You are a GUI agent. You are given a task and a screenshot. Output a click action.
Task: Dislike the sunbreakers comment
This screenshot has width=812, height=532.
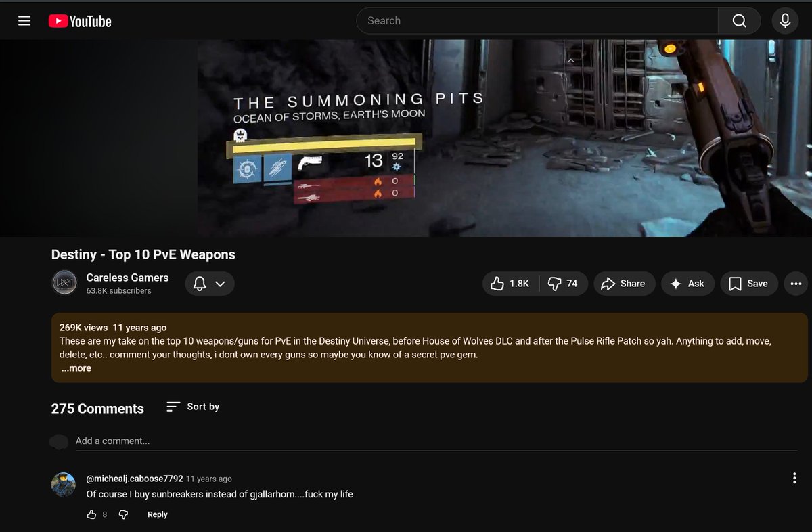[x=123, y=514]
